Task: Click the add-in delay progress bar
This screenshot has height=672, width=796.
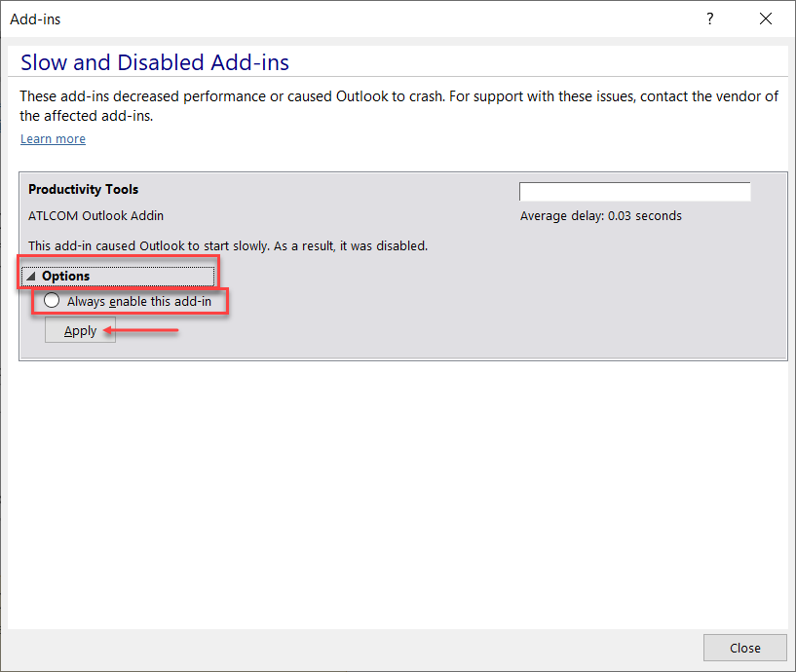Action: click(634, 192)
